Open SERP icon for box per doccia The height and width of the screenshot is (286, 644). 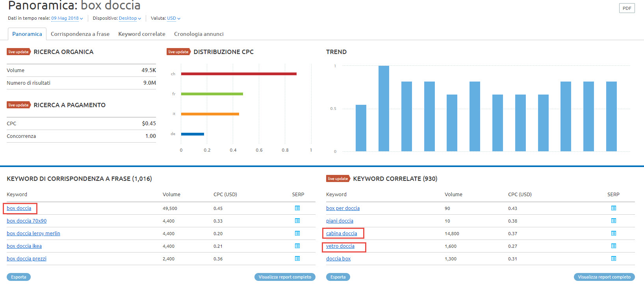(x=614, y=208)
